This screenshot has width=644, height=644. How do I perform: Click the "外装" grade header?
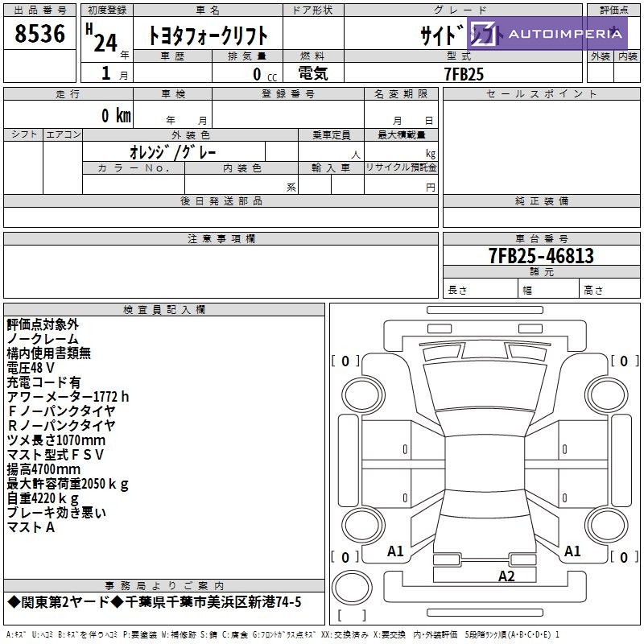(600, 56)
